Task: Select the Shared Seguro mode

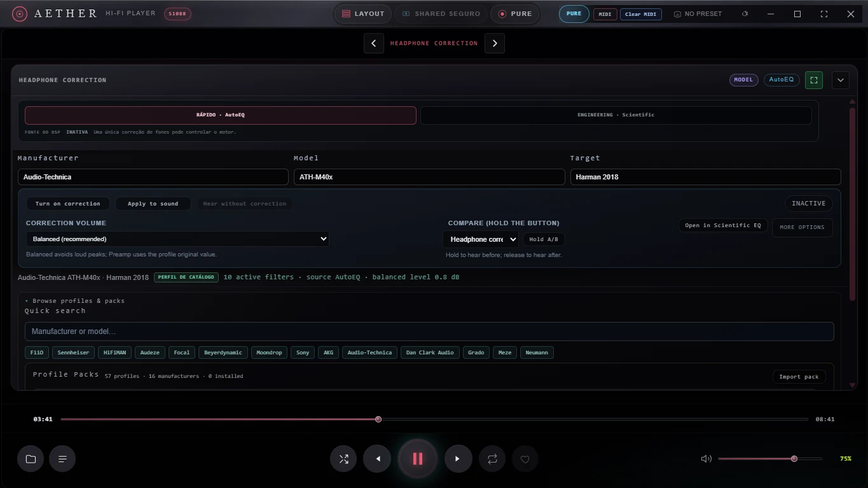Action: pos(441,14)
